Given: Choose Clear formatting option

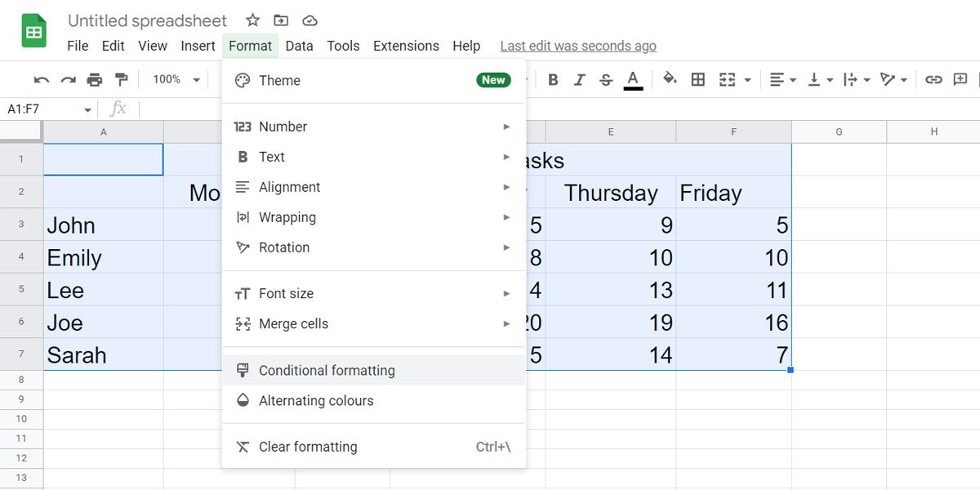Looking at the screenshot, I should click(374, 447).
